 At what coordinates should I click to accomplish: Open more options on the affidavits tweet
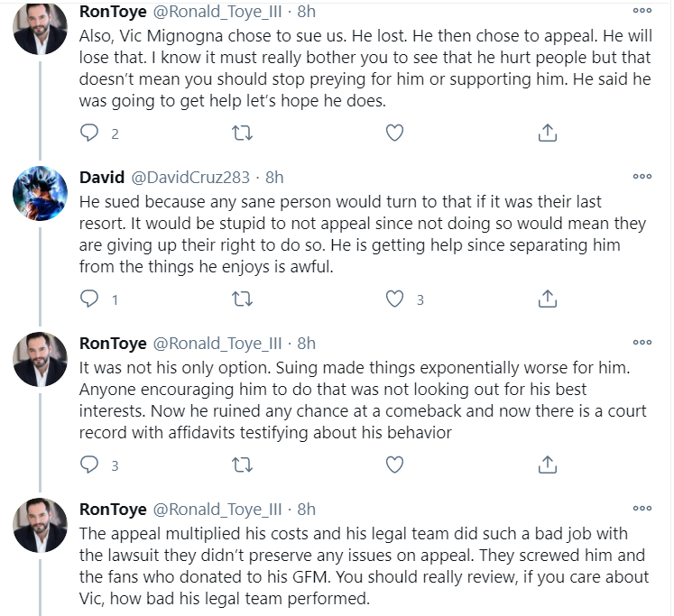pyautogui.click(x=642, y=343)
